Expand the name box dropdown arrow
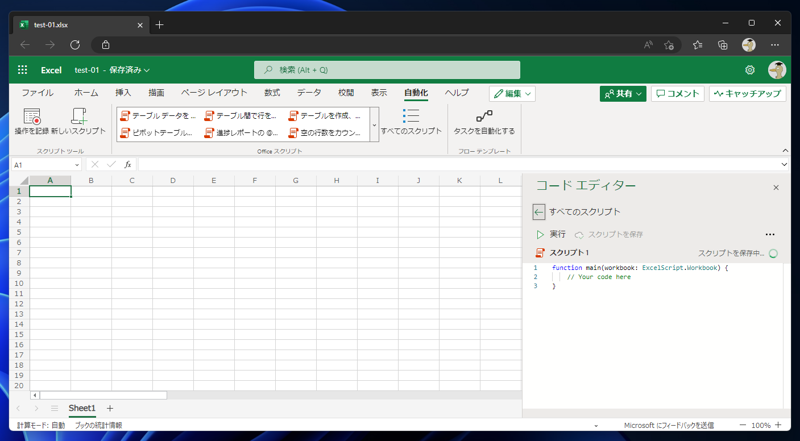This screenshot has height=441, width=800. (77, 165)
